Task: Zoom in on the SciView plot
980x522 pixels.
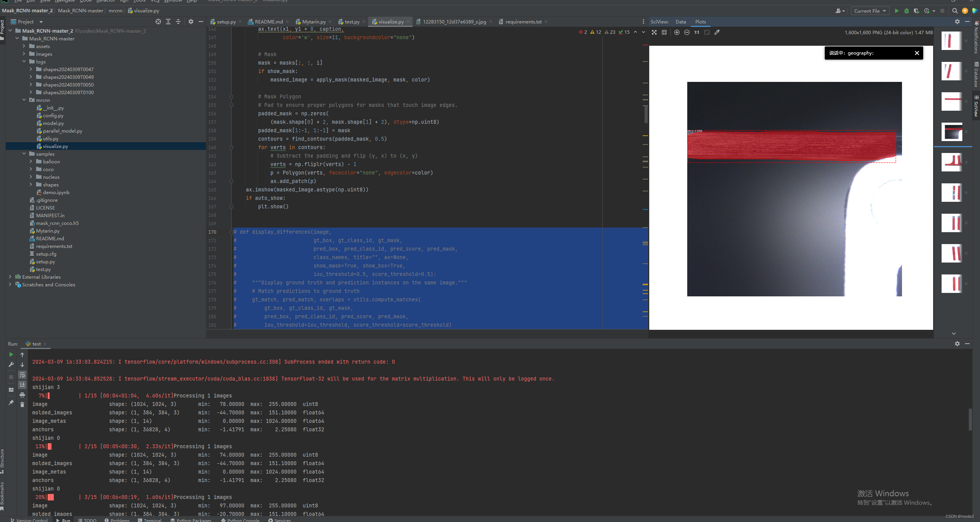Action: pyautogui.click(x=677, y=32)
